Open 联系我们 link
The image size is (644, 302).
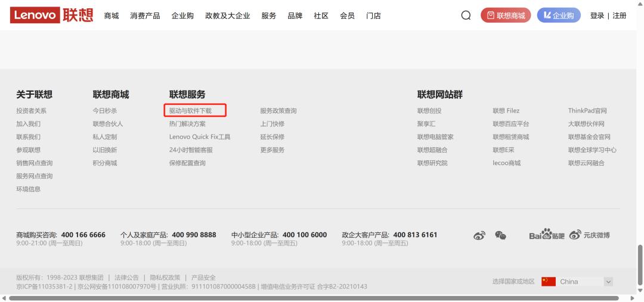(29, 137)
